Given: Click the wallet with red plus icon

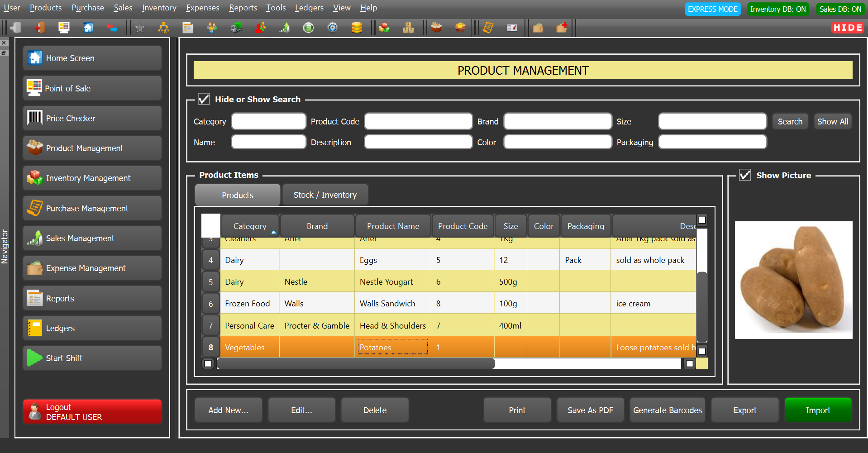Looking at the screenshot, I should click(x=562, y=28).
